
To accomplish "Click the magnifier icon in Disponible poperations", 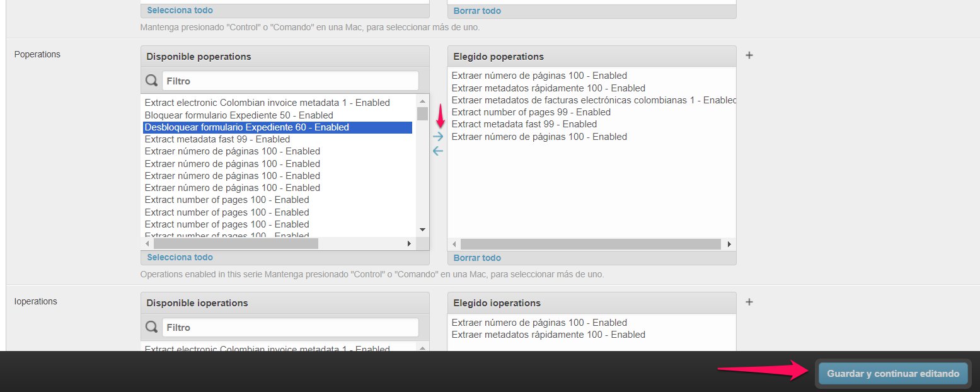I will tap(152, 81).
